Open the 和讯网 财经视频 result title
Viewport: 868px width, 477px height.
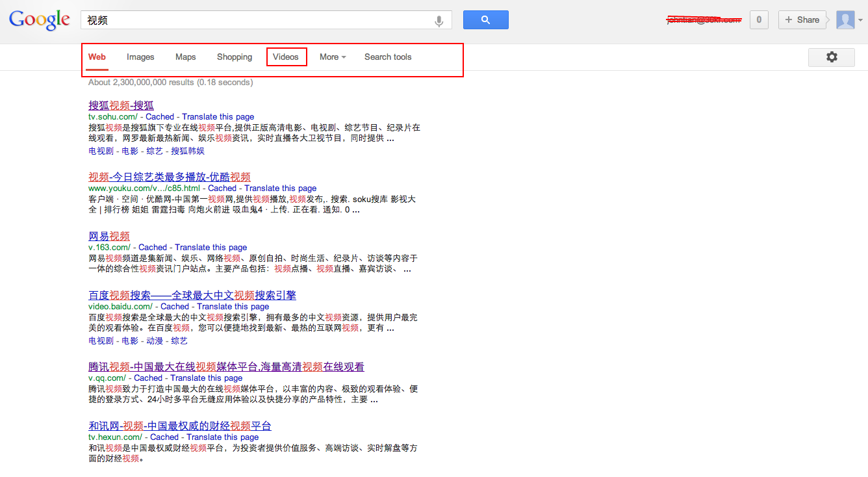pos(179,426)
